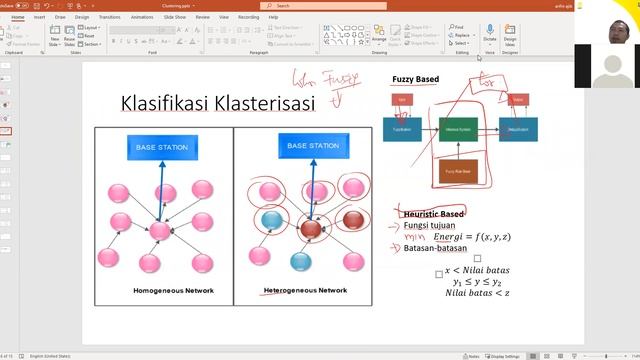
Task: Toggle Italic formatting
Action: pyautogui.click(x=121, y=41)
